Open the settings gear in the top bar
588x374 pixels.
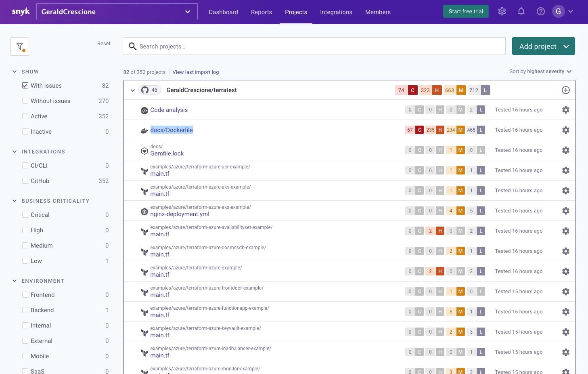coord(502,12)
